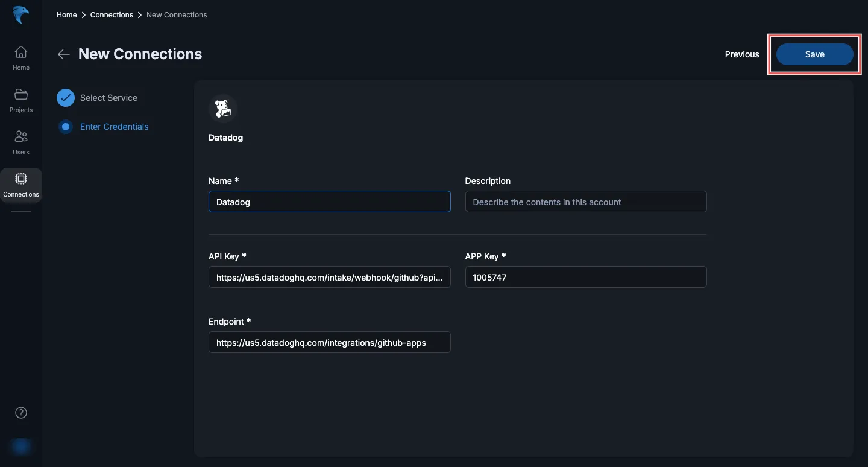
Task: Open the Connections breadcrumb link
Action: (x=112, y=15)
